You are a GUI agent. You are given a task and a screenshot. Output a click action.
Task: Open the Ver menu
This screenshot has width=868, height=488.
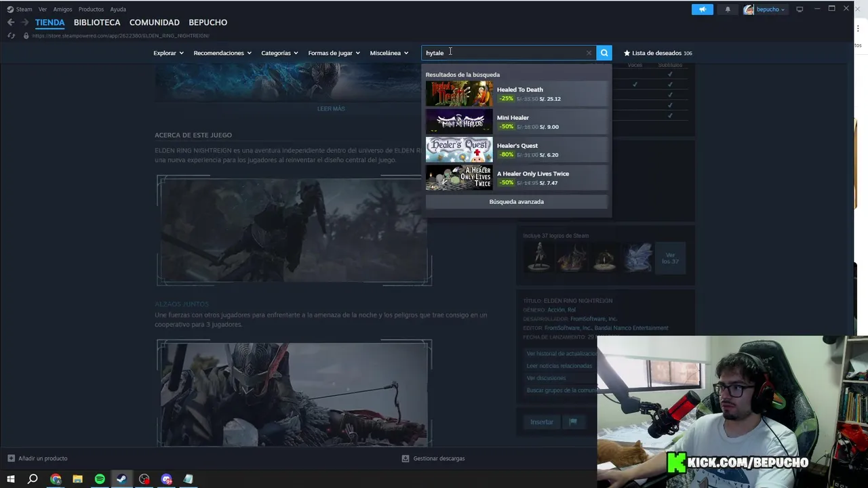tap(43, 9)
